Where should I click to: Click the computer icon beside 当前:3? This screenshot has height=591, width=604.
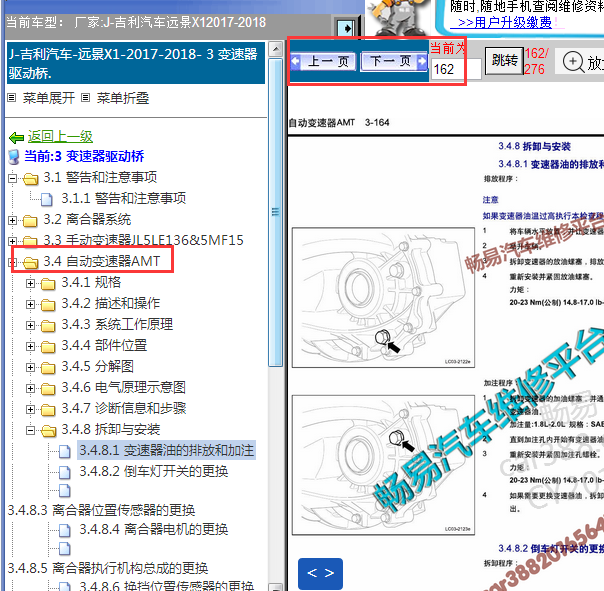click(14, 157)
